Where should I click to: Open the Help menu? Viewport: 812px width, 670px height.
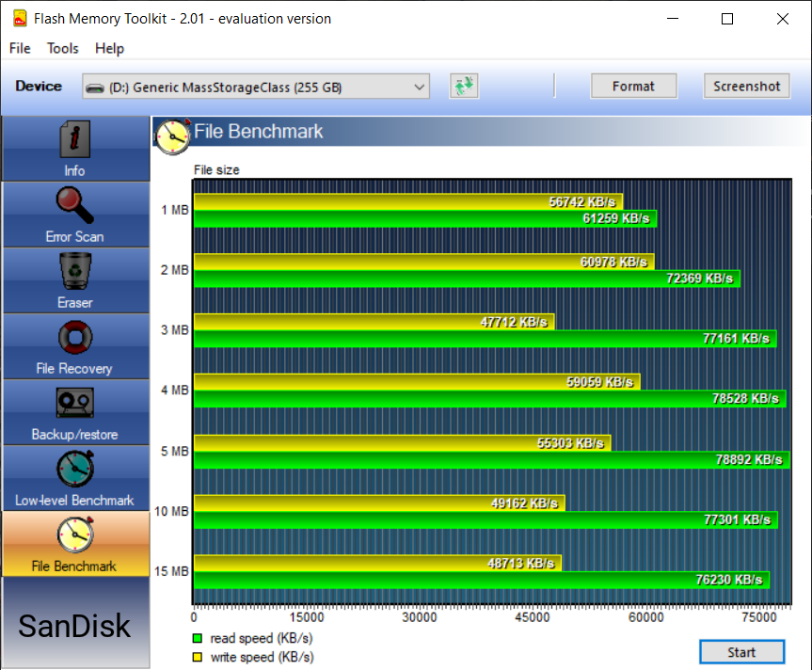(x=109, y=48)
